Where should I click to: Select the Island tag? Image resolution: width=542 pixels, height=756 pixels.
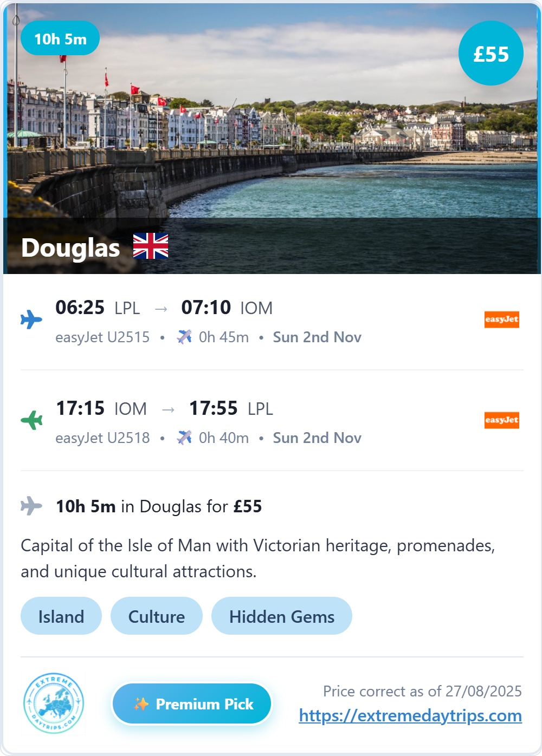(x=61, y=616)
